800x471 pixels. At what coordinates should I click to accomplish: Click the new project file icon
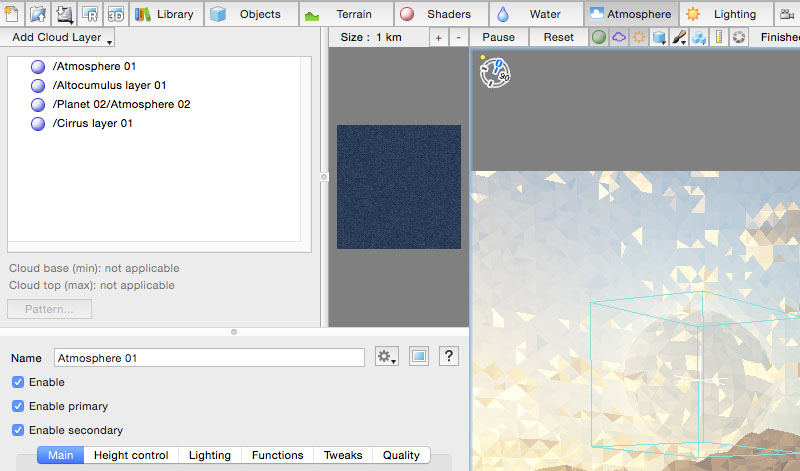13,14
